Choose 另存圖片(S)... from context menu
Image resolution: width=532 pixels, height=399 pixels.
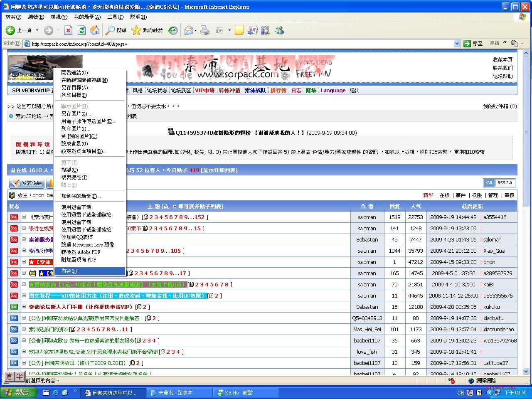point(76,114)
